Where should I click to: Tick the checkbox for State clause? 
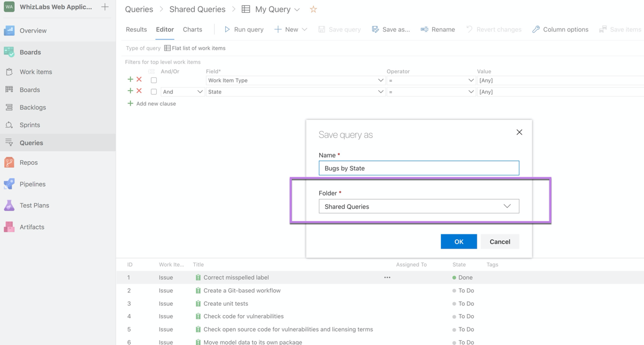(x=154, y=92)
